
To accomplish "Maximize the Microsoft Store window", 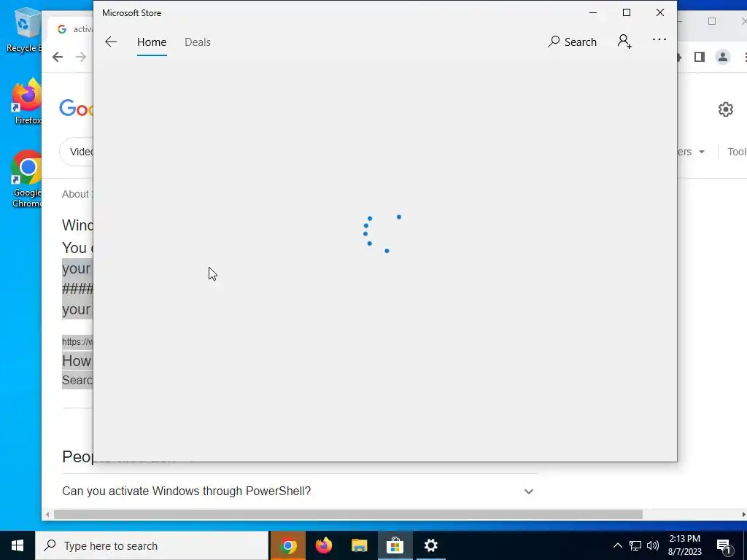I will click(x=627, y=13).
